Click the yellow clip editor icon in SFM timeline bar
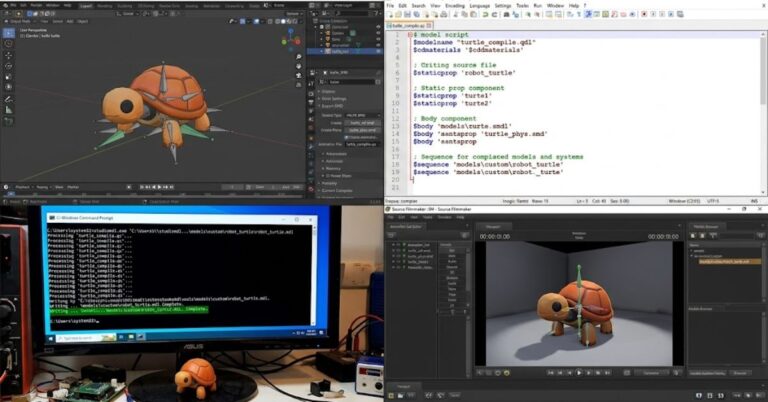This screenshot has width=768, height=402. tap(391, 395)
